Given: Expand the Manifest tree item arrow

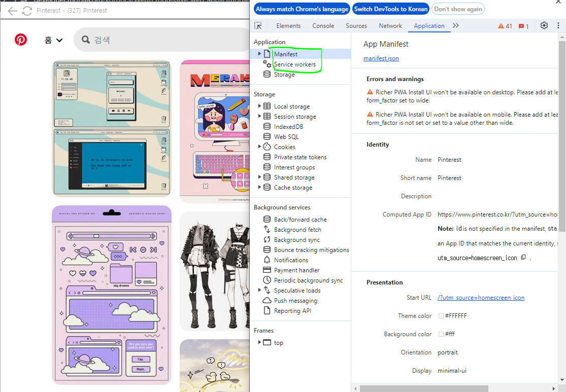Looking at the screenshot, I should click(x=259, y=54).
